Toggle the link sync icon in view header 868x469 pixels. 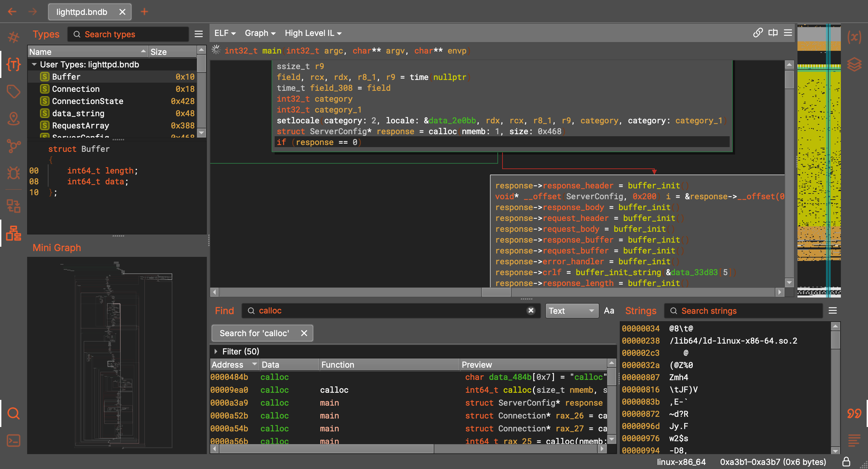[758, 33]
